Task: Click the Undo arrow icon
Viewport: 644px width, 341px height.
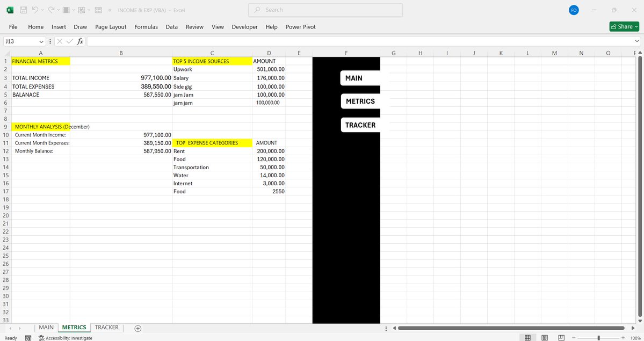Action: tap(35, 10)
